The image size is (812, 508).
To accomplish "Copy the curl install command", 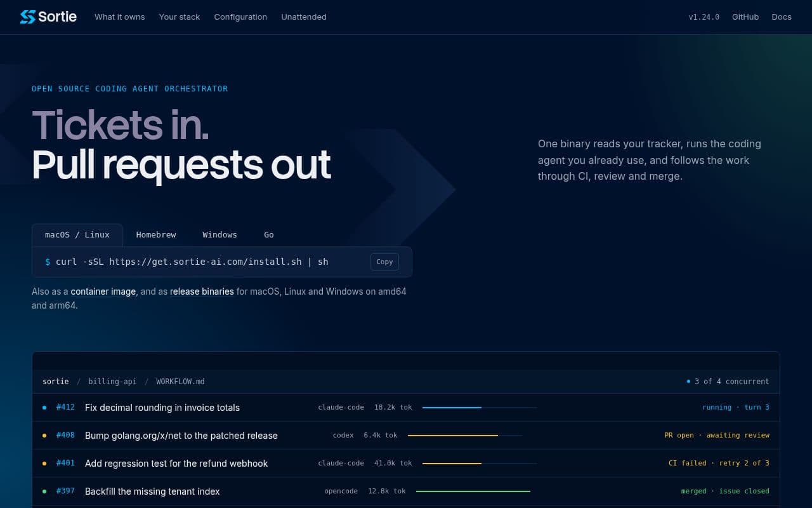I will (x=384, y=262).
